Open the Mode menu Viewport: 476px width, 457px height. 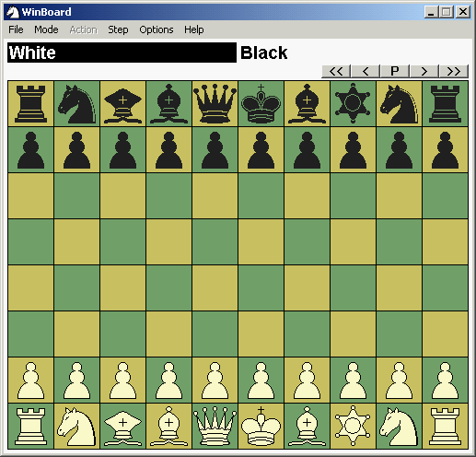coord(46,29)
